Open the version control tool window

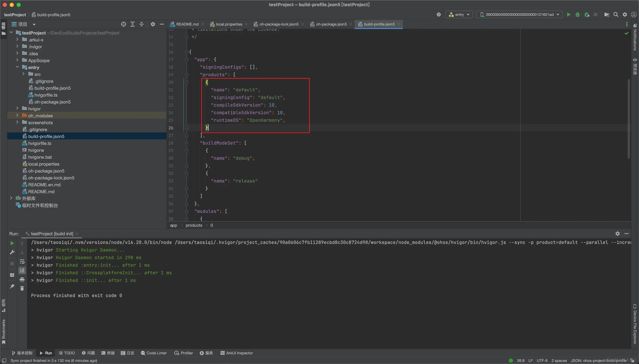(x=22, y=353)
